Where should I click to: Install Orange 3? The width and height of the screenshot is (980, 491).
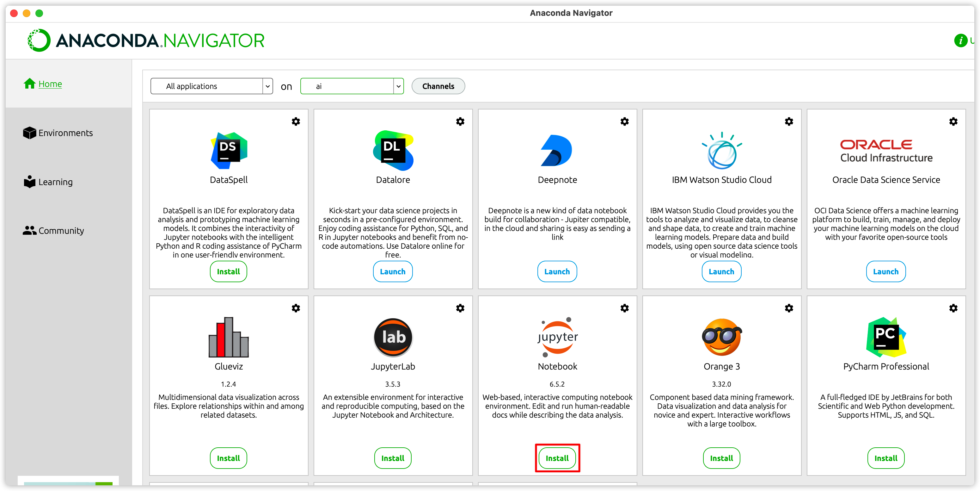tap(721, 458)
